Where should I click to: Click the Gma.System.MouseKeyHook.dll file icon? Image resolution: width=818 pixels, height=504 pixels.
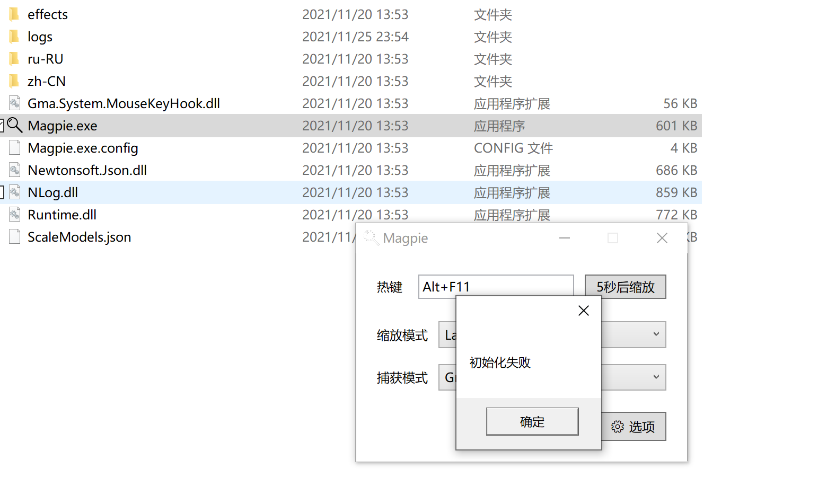(15, 103)
